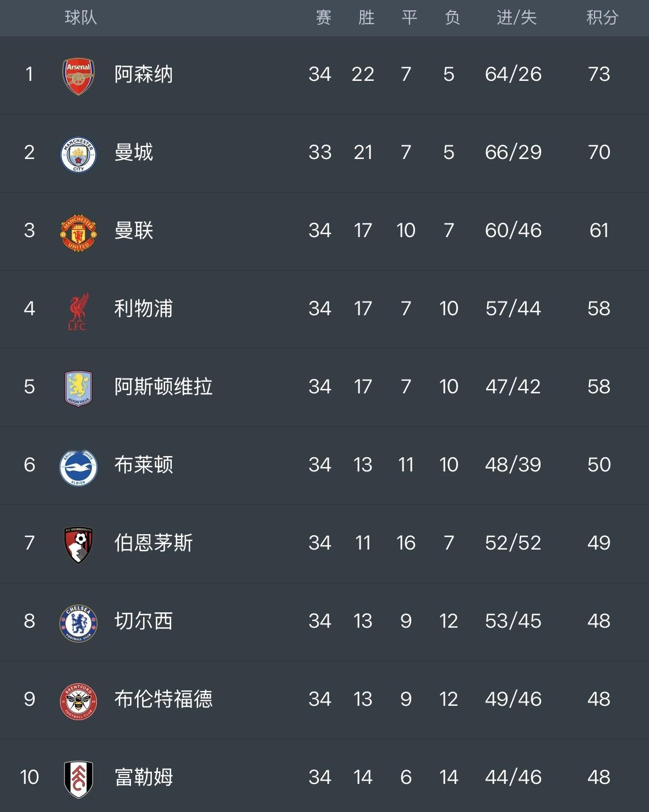Tap the Manchester United crest
This screenshot has height=812, width=649.
click(78, 232)
